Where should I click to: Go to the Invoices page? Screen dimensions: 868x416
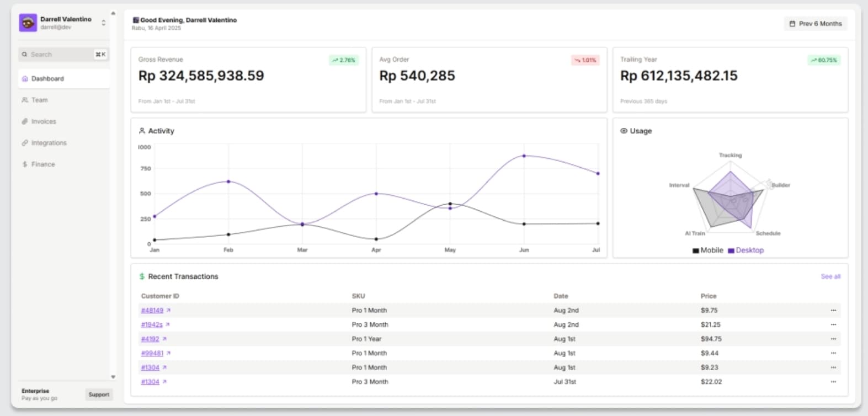point(44,121)
